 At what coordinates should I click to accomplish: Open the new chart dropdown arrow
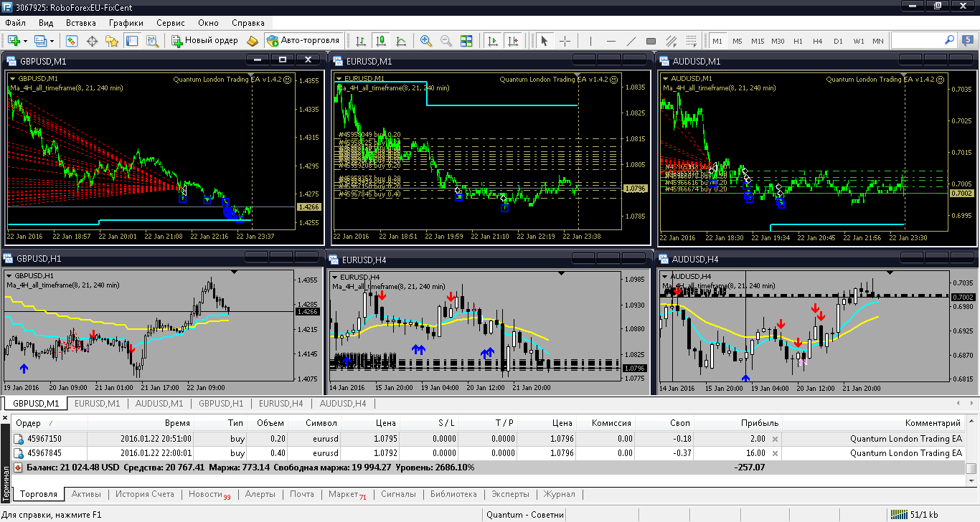[25, 41]
